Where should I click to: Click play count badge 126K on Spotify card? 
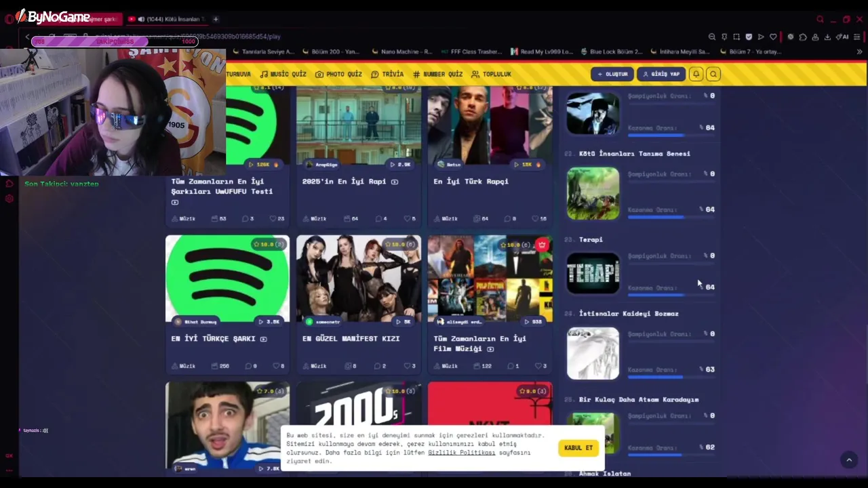click(x=263, y=165)
